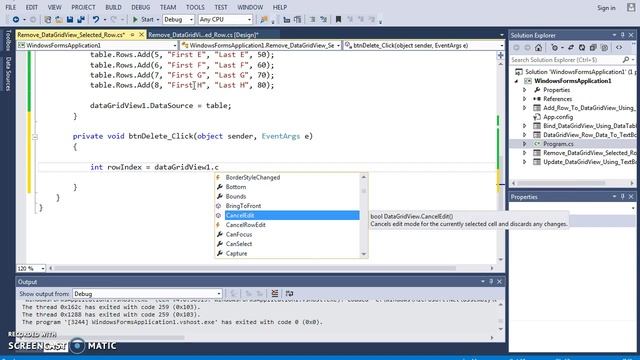Click the Solution Explorer View Code icon
The image size is (640, 360).
619,48
